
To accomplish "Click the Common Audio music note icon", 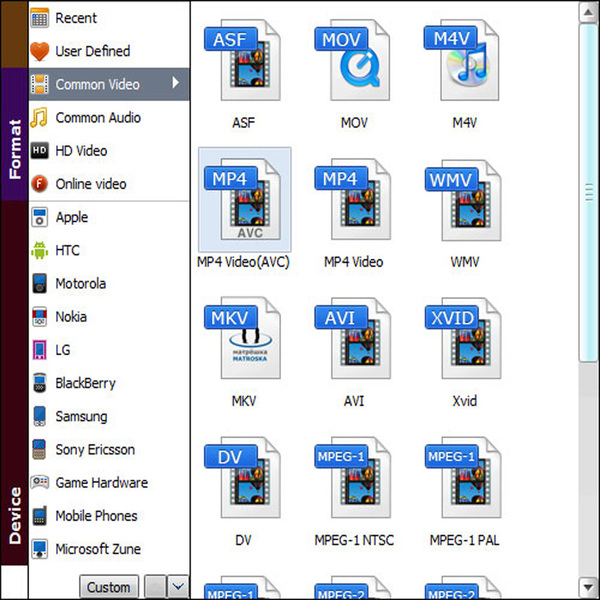I will point(39,117).
